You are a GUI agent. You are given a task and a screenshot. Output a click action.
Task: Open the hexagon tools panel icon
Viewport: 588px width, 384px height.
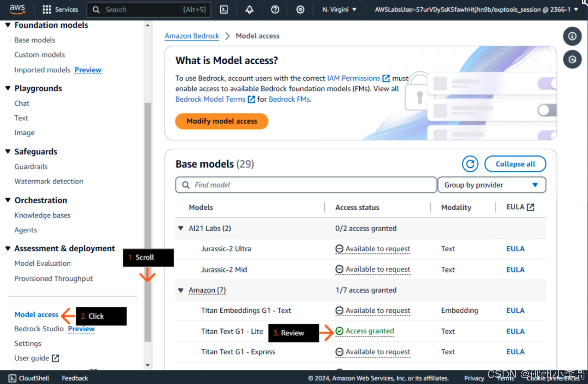click(572, 60)
